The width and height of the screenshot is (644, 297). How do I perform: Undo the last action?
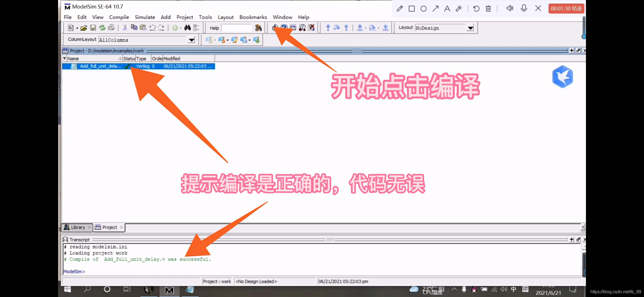pos(152,28)
